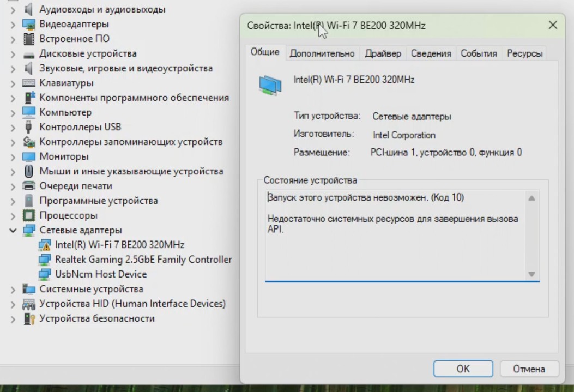Click the device status scroll up arrow

(x=531, y=198)
